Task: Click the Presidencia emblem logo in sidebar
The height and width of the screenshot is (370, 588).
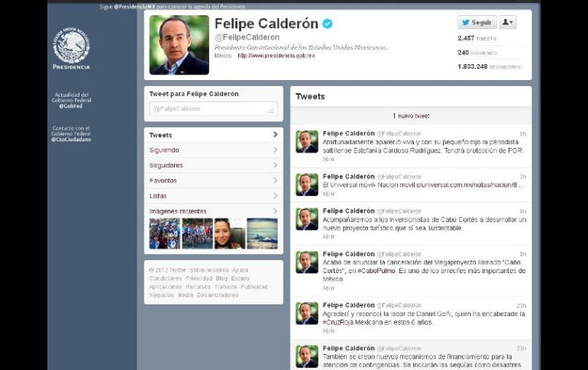Action: click(71, 45)
